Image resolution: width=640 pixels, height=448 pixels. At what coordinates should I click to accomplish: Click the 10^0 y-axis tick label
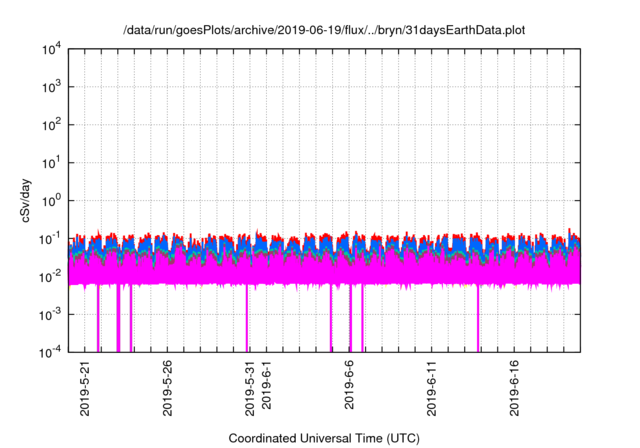(51, 201)
